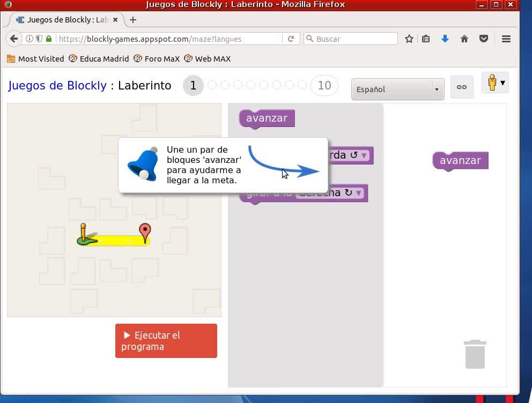Click the 'Laberinto' heading text
This screenshot has width=532, height=403.
click(145, 85)
